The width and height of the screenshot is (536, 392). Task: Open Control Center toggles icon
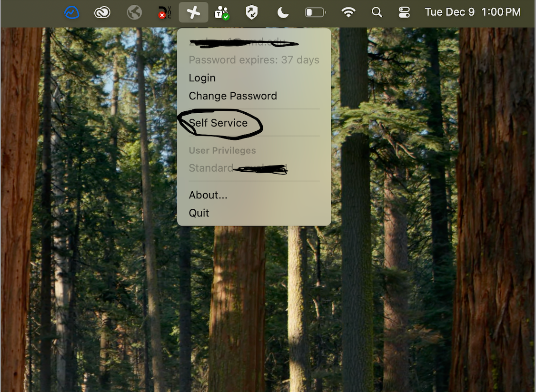tap(404, 12)
